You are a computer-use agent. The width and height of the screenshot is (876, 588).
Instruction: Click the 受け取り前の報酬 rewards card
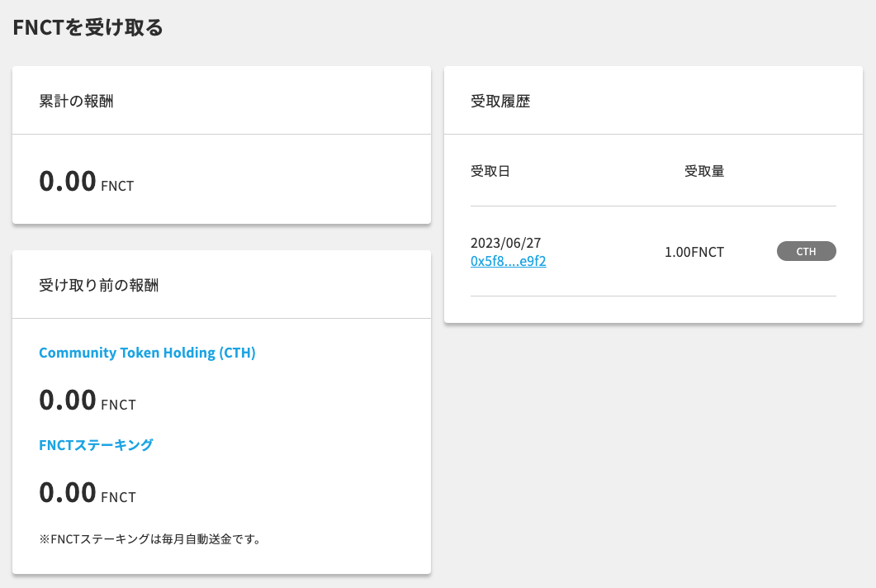(220, 411)
